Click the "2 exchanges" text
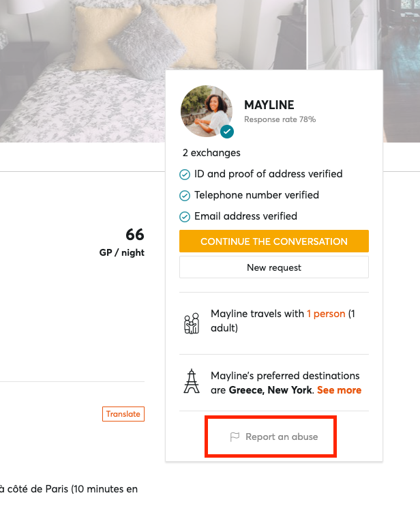The width and height of the screenshot is (420, 517). pyautogui.click(x=211, y=153)
